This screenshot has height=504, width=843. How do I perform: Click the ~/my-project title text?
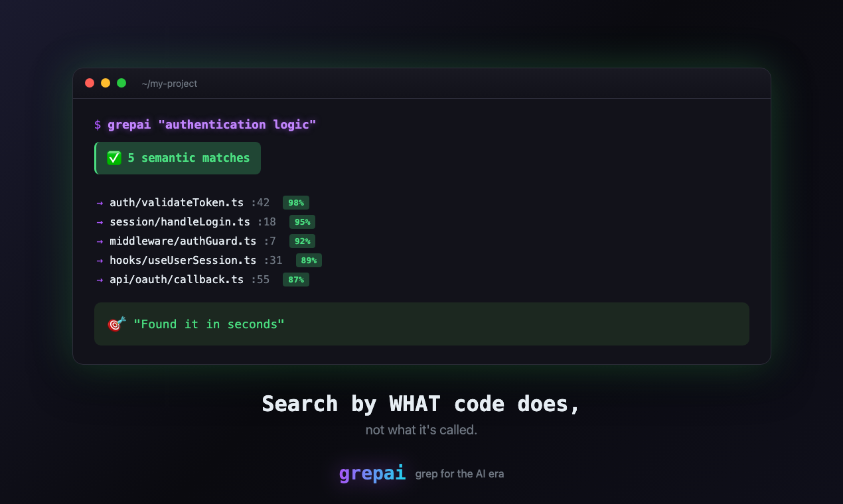(169, 84)
